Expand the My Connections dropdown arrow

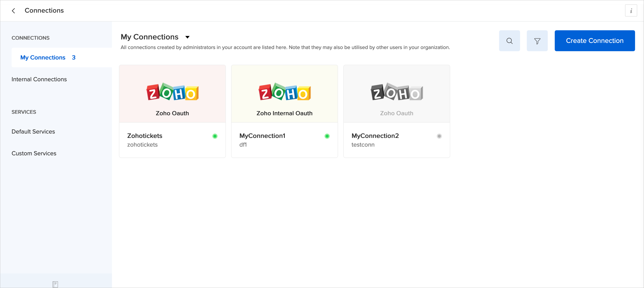point(187,37)
